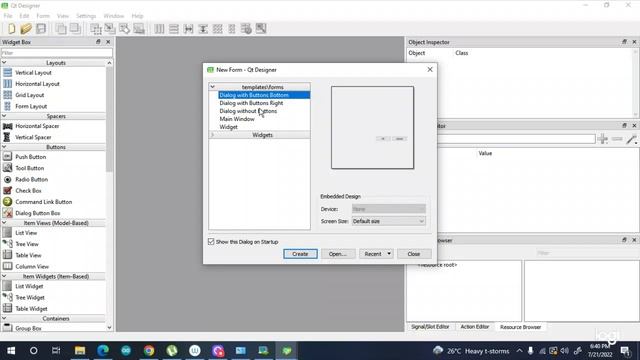The width and height of the screenshot is (640, 360).
Task: Open the Settings menu
Action: [x=86, y=16]
